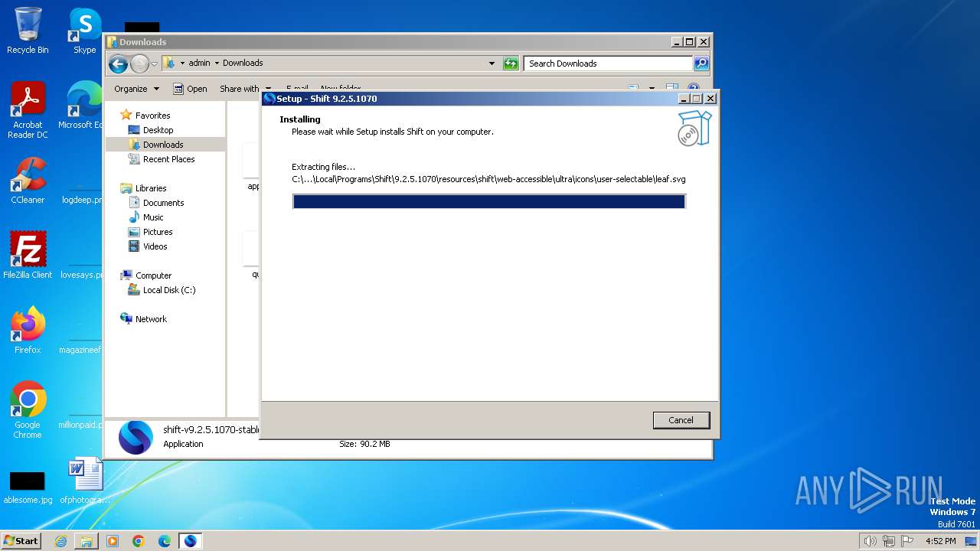Open Videos library
Screen dimensions: 980x551
[x=155, y=246]
